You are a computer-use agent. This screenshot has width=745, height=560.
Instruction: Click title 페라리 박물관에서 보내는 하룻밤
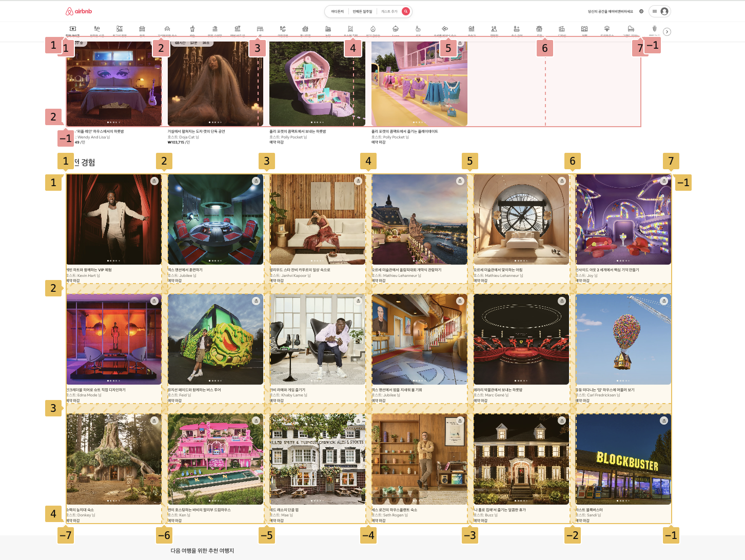(498, 390)
